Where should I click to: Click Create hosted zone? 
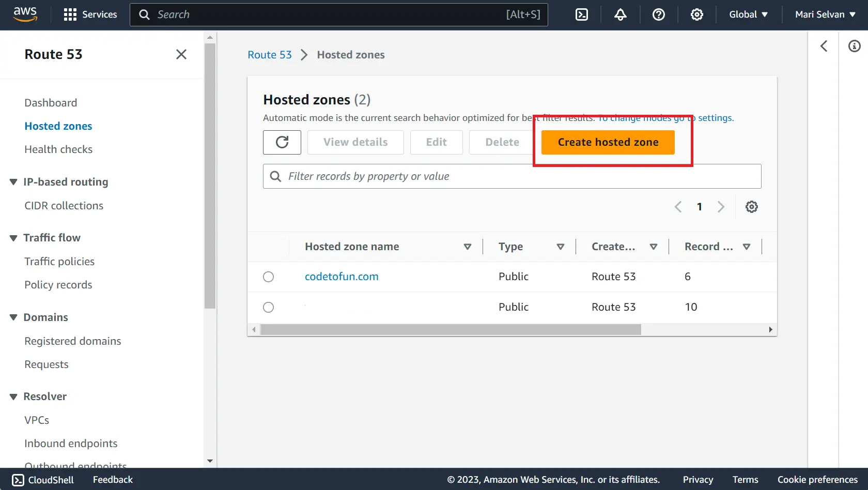(x=608, y=142)
